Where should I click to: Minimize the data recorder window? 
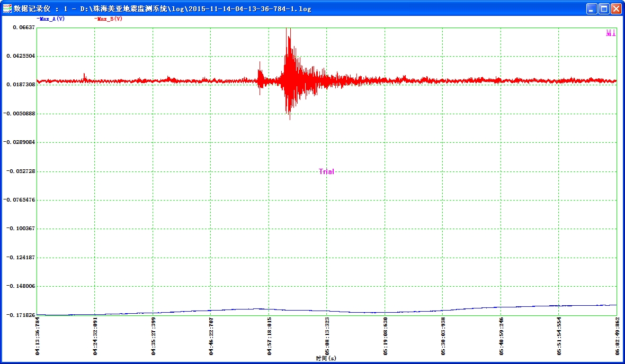(592, 8)
